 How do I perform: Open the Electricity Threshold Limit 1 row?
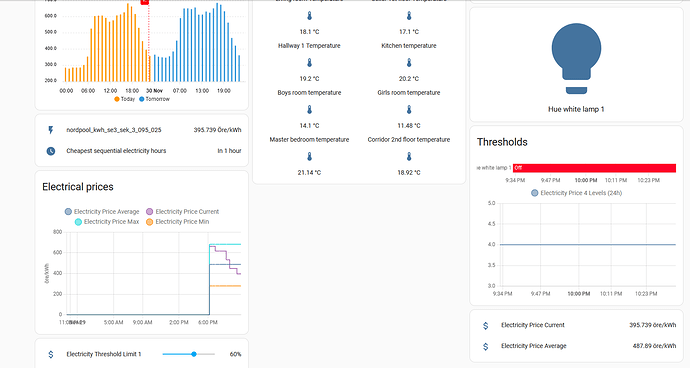coord(142,354)
